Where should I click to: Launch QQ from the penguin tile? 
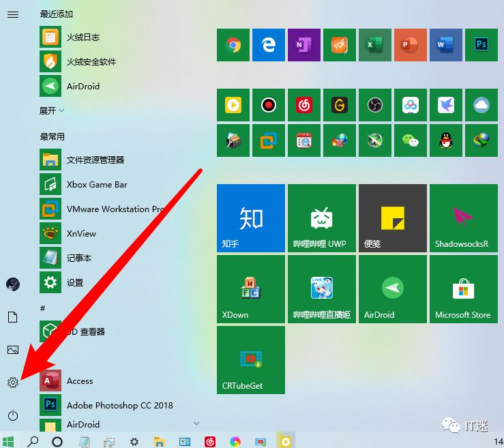pyautogui.click(x=446, y=140)
